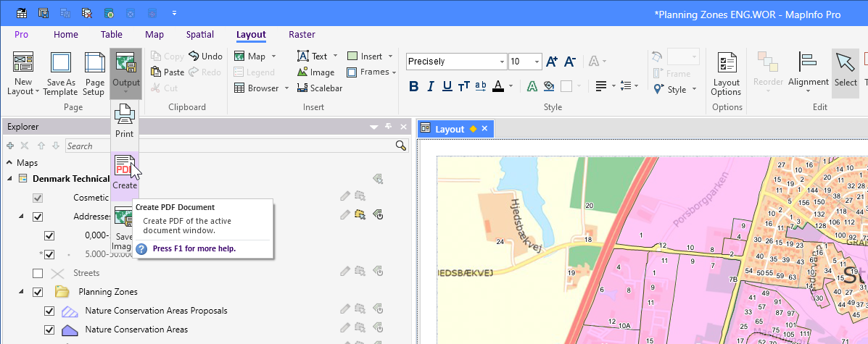Image resolution: width=868 pixels, height=344 pixels.
Task: Open the Alignment dropdown
Action: pos(809,74)
